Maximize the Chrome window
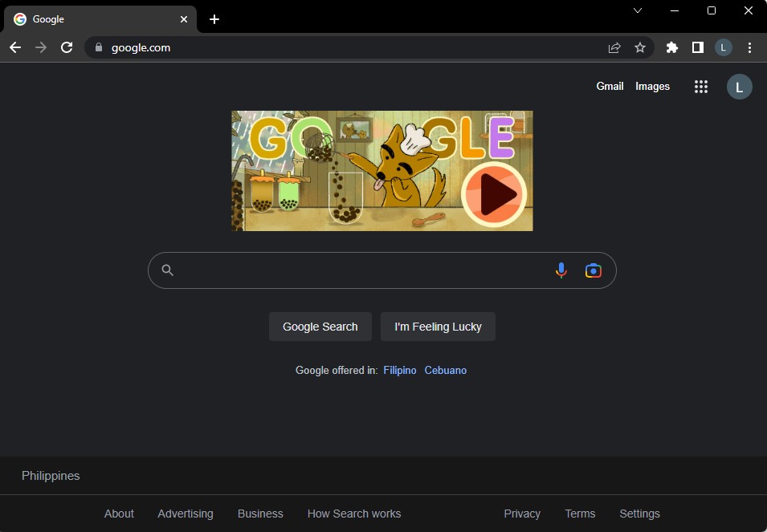This screenshot has height=532, width=767. (x=712, y=10)
